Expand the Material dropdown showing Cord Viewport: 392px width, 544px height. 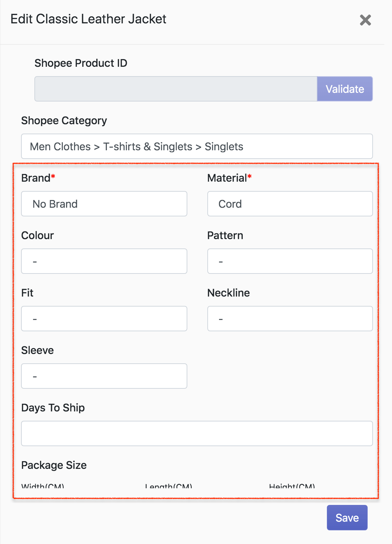pyautogui.click(x=289, y=204)
